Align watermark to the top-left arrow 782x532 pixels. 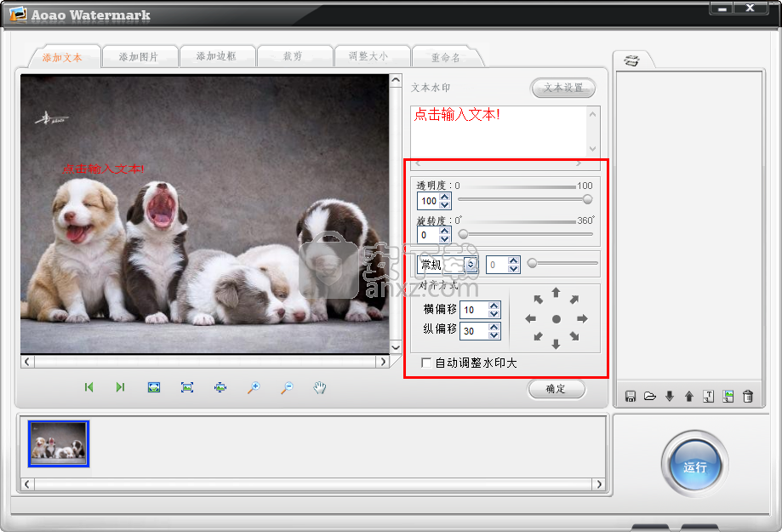pyautogui.click(x=538, y=300)
